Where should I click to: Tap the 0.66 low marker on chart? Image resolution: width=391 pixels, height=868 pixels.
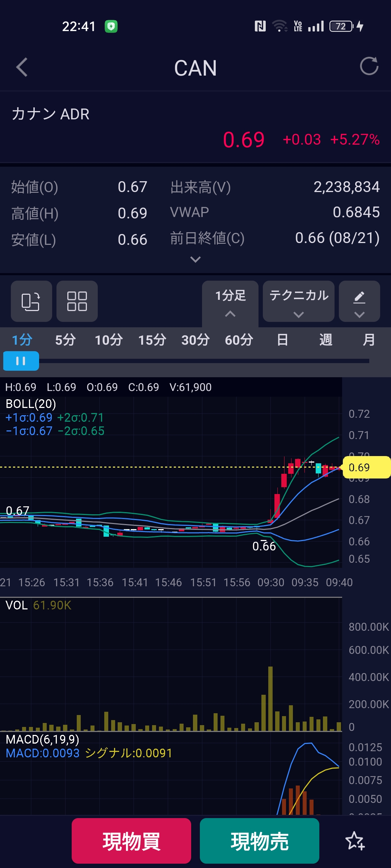pos(264,546)
